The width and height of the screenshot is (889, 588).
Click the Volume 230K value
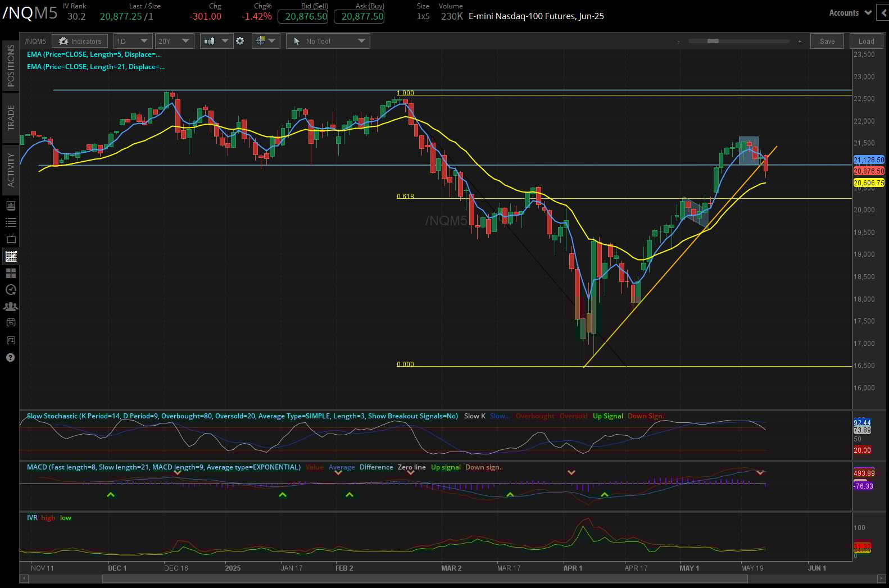[x=452, y=16]
